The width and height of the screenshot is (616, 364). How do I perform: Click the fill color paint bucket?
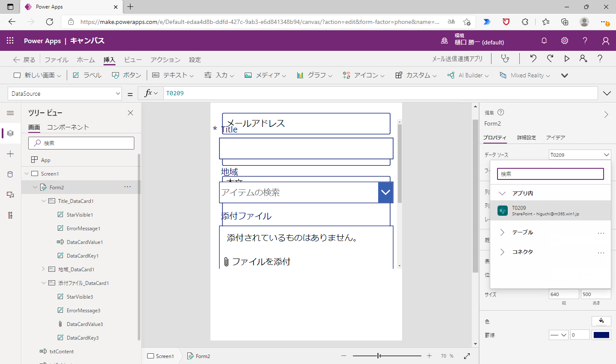point(601,321)
